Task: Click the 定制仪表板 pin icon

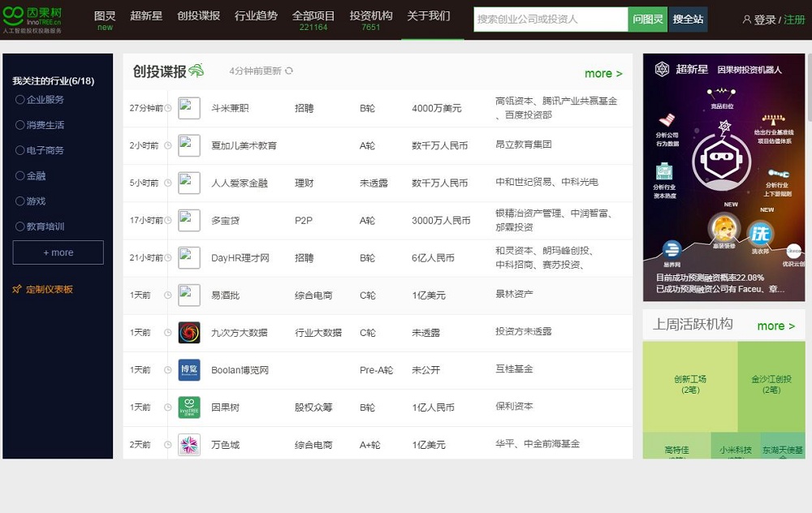Action: (x=17, y=289)
